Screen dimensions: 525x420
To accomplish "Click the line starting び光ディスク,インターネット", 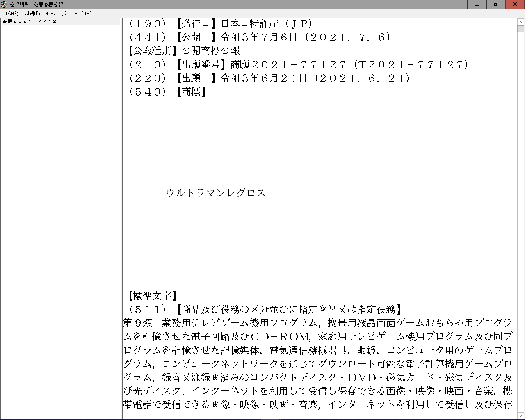I will [x=318, y=390].
